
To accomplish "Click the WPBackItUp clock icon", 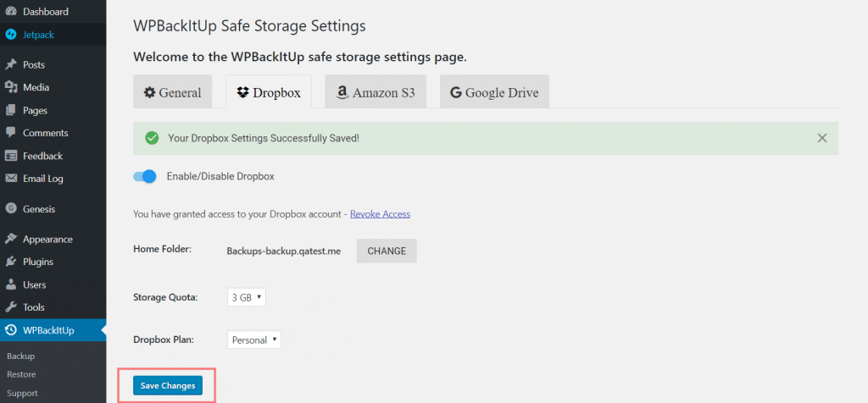I will pos(10,330).
